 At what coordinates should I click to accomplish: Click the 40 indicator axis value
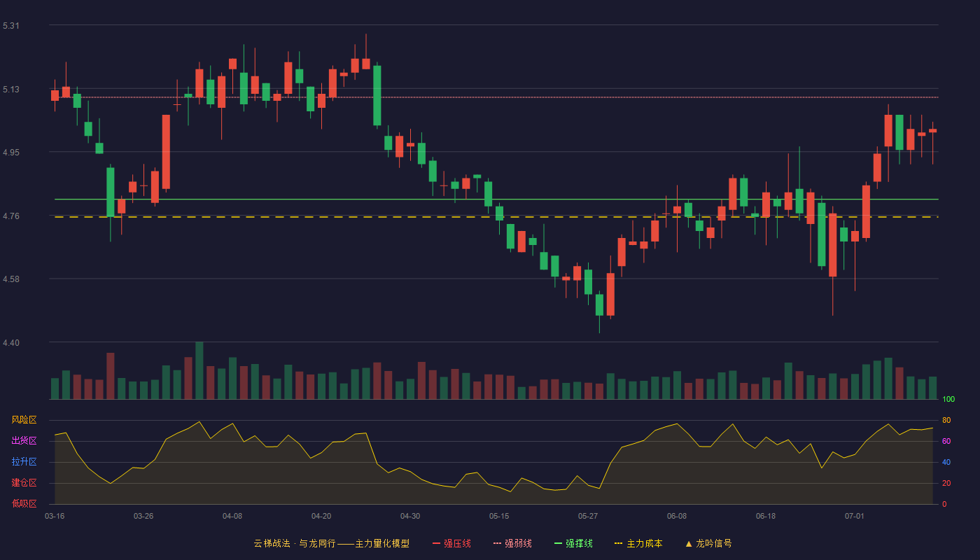point(946,462)
